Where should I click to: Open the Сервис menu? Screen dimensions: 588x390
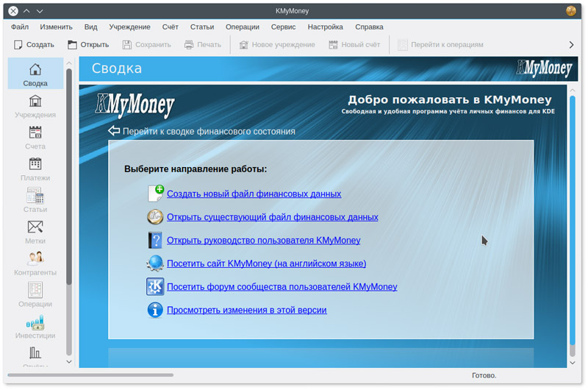[x=284, y=27]
